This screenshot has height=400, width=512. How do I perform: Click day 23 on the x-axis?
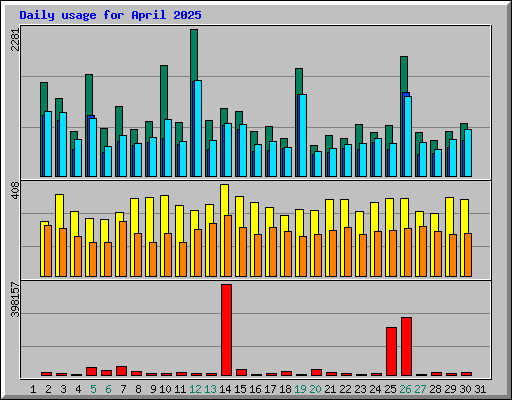coord(360,389)
